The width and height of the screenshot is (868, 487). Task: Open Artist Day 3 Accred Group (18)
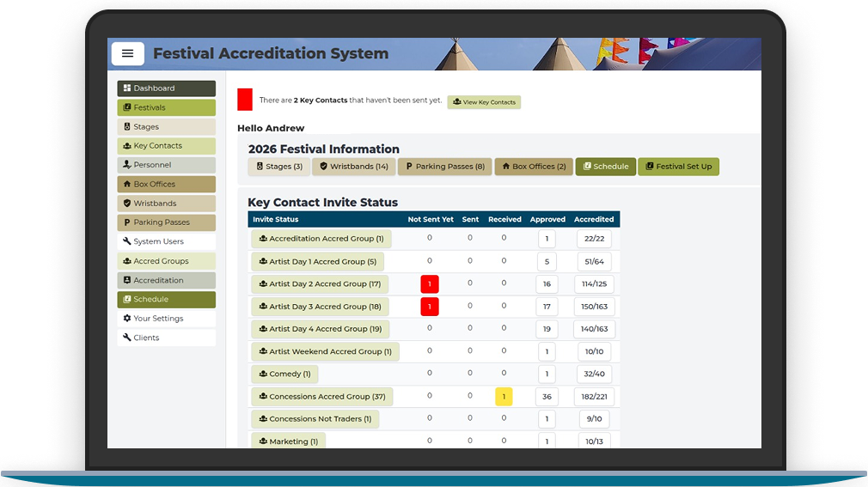(320, 307)
